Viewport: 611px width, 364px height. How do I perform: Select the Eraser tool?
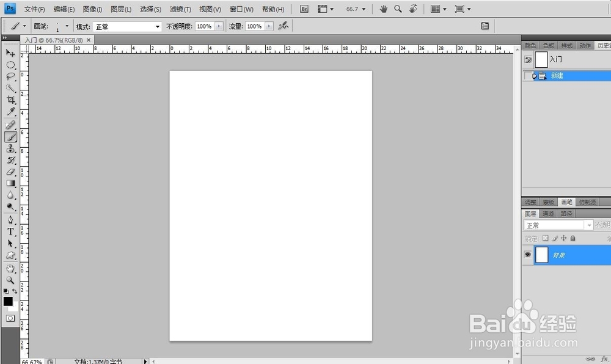(x=10, y=172)
